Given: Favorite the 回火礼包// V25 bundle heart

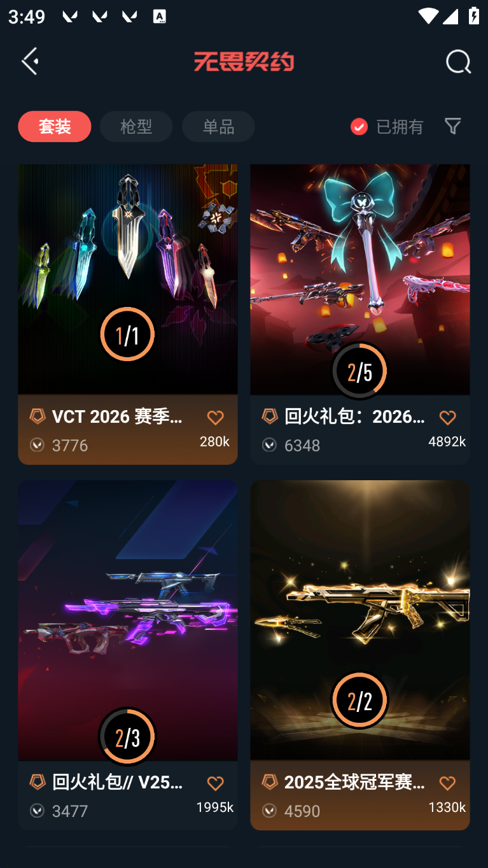Looking at the screenshot, I should (216, 783).
